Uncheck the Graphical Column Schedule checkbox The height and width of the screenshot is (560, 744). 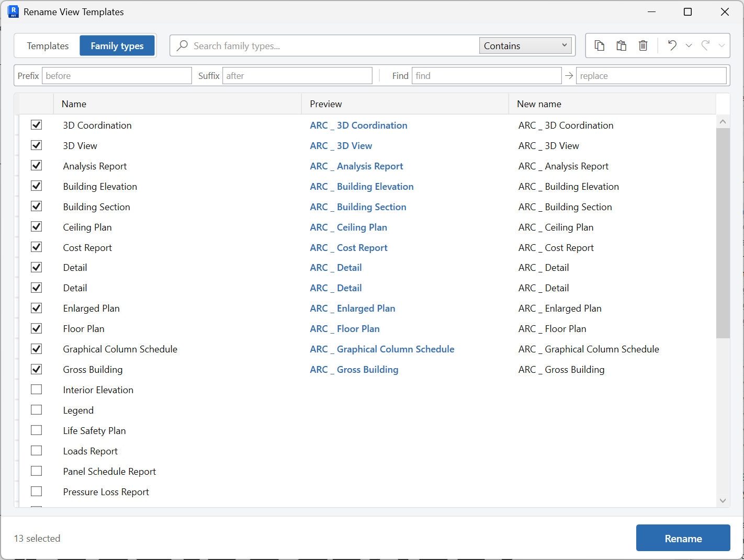tap(36, 348)
